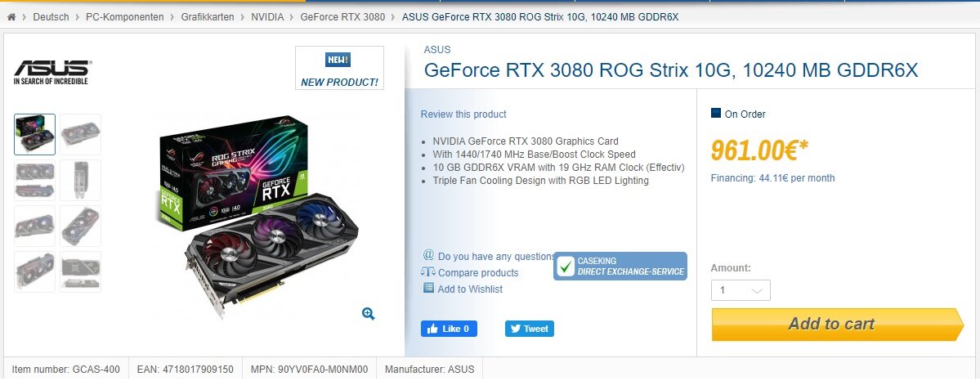980x381 pixels.
Task: Click the @ icon for product questions
Action: point(429,255)
